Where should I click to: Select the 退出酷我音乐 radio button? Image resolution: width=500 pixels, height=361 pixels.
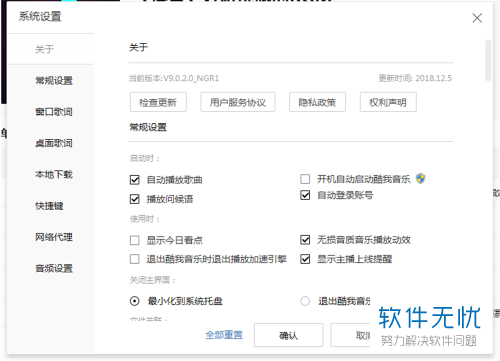click(305, 301)
